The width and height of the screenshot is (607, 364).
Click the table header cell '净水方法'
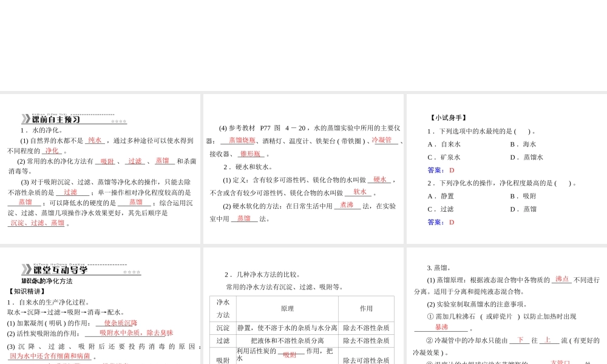pyautogui.click(x=223, y=309)
